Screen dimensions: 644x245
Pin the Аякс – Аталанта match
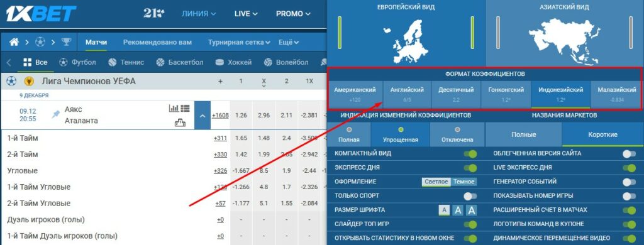click(55, 114)
